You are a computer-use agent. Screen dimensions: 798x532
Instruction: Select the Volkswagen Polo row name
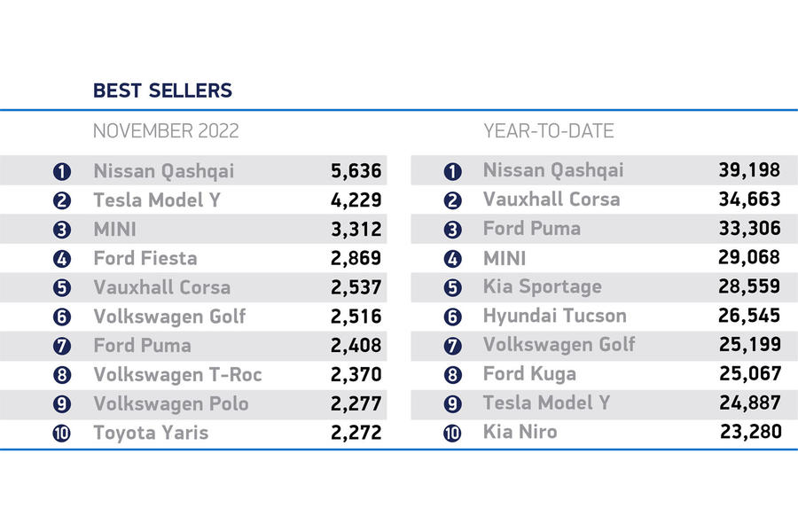coord(171,403)
